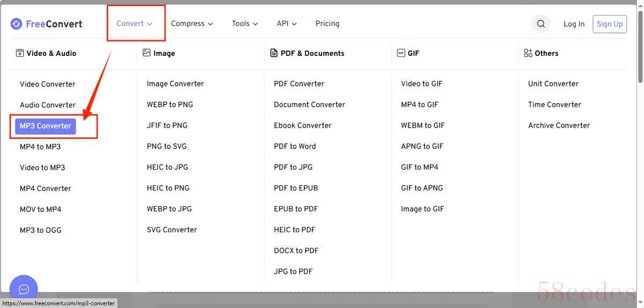Screen dimensions: 644x308
Task: Expand the API dropdown menu
Action: point(287,24)
